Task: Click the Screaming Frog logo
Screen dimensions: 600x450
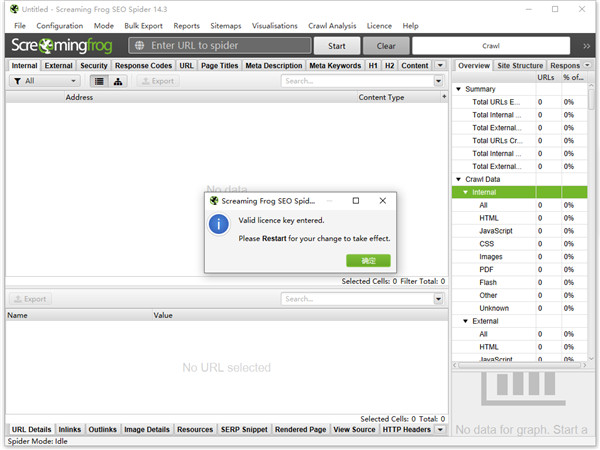Action: (x=63, y=46)
